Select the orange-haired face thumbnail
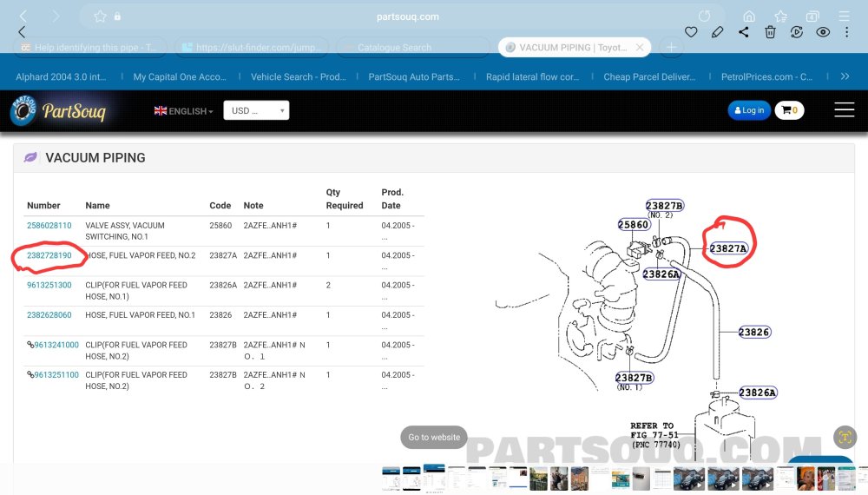The image size is (868, 495). (806, 478)
